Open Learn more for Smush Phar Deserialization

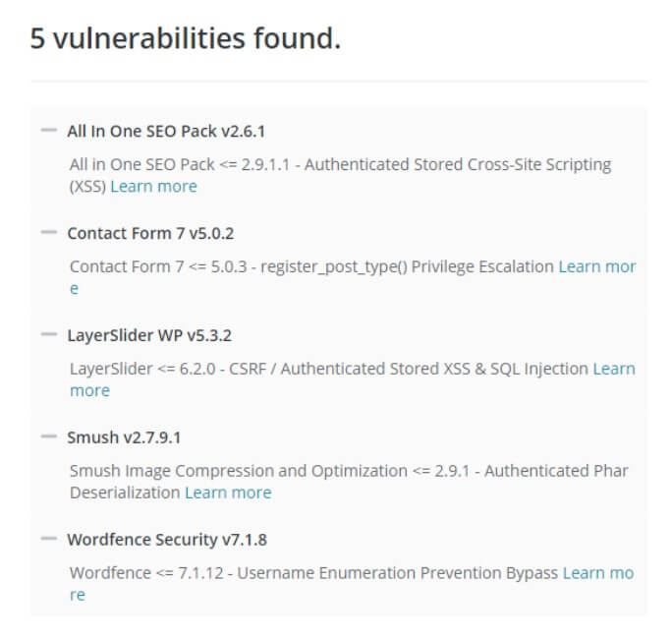229,493
